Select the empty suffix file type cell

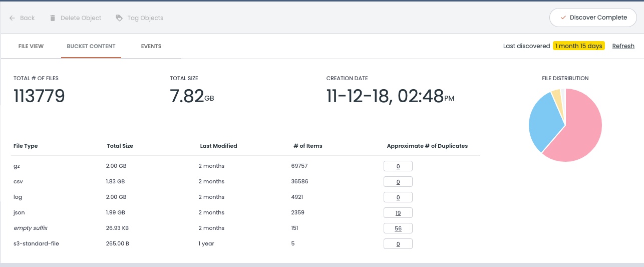(31, 228)
